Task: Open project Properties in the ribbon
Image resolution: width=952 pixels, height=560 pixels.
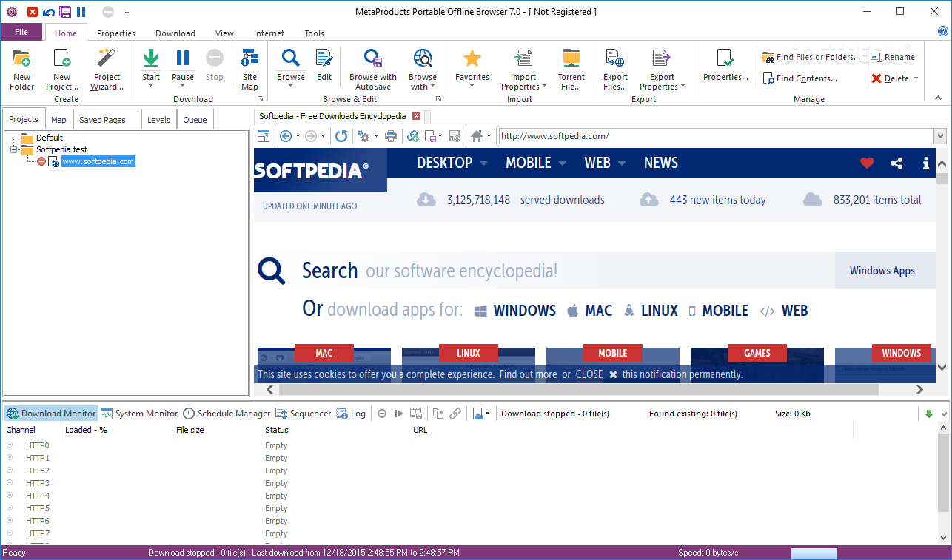Action: tap(725, 67)
